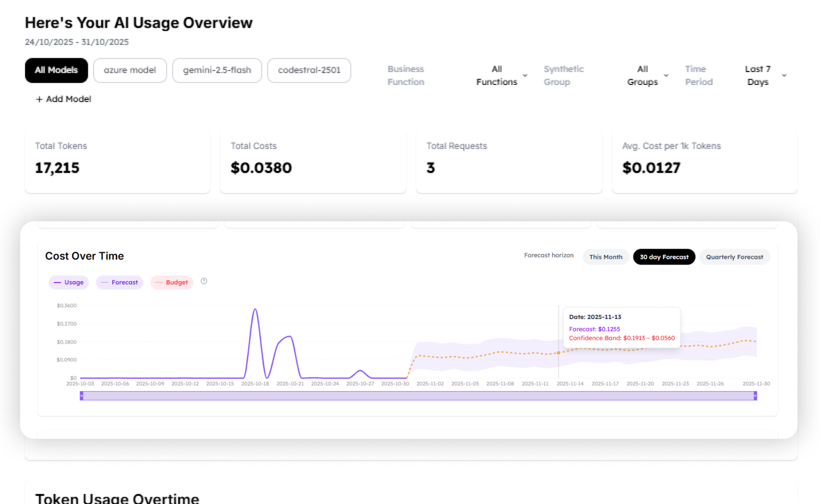Switch forecast horizon to This Month
The height and width of the screenshot is (504, 820).
coord(605,257)
